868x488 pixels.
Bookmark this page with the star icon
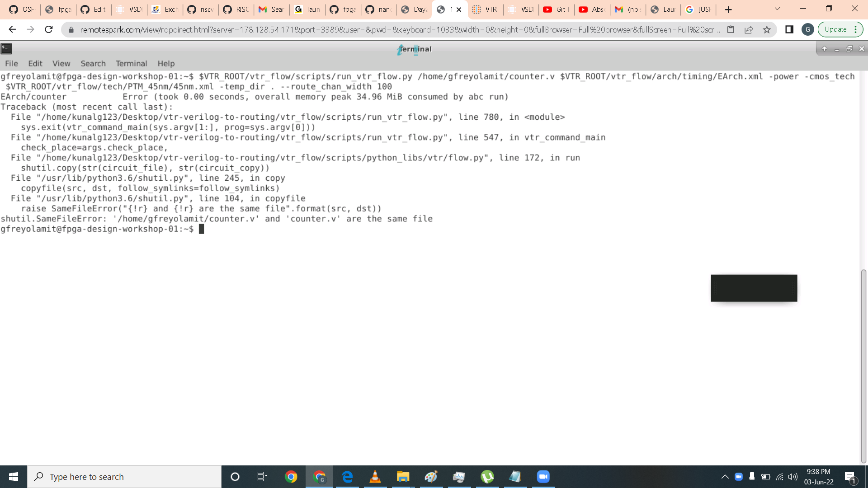[767, 30]
